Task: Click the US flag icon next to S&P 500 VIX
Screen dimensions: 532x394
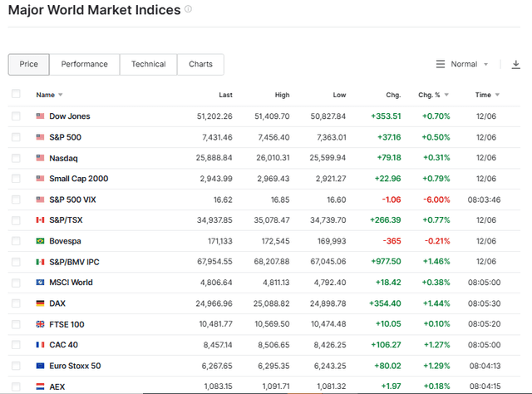Action: click(x=40, y=199)
